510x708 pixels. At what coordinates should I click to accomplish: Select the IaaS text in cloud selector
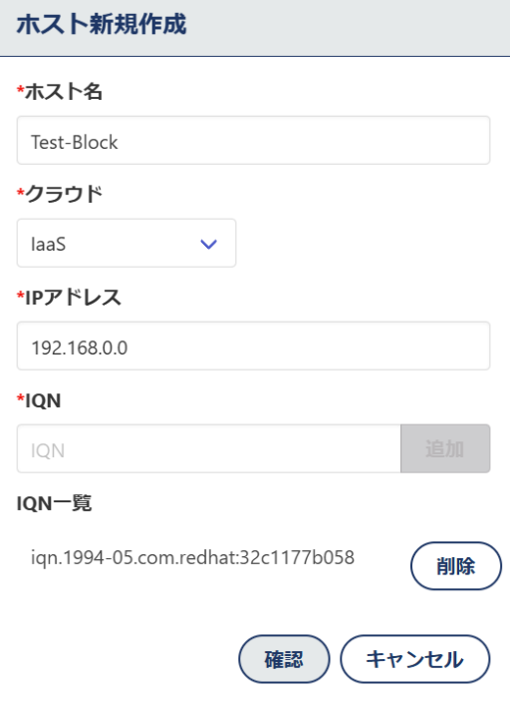click(x=48, y=245)
